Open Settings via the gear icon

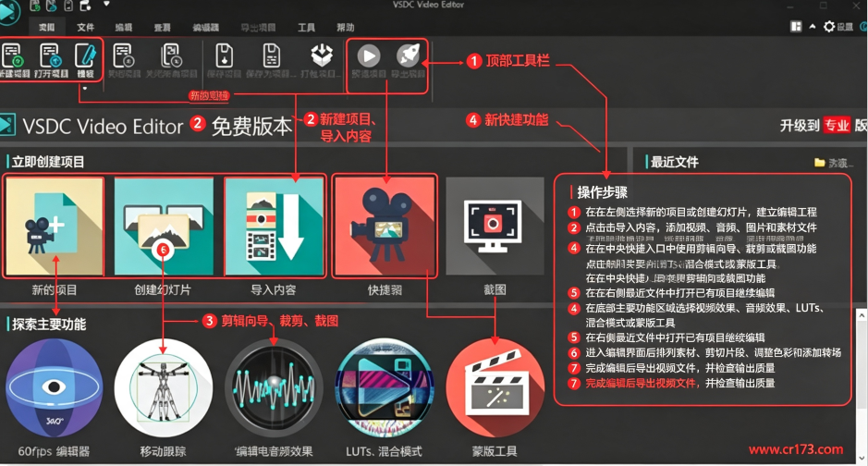(828, 27)
